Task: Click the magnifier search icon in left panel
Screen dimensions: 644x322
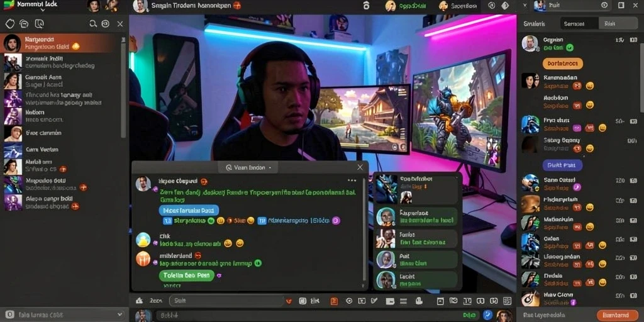Action: tap(93, 25)
